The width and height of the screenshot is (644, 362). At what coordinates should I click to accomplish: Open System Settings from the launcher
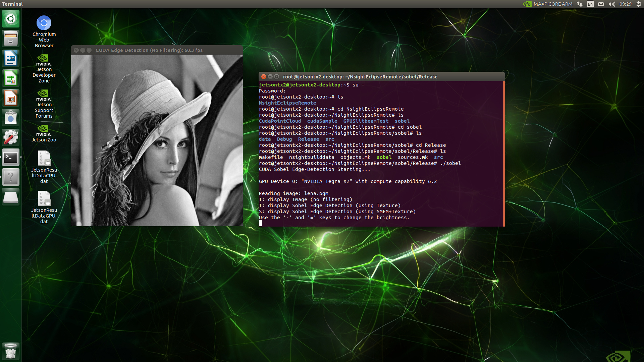pos(11,137)
